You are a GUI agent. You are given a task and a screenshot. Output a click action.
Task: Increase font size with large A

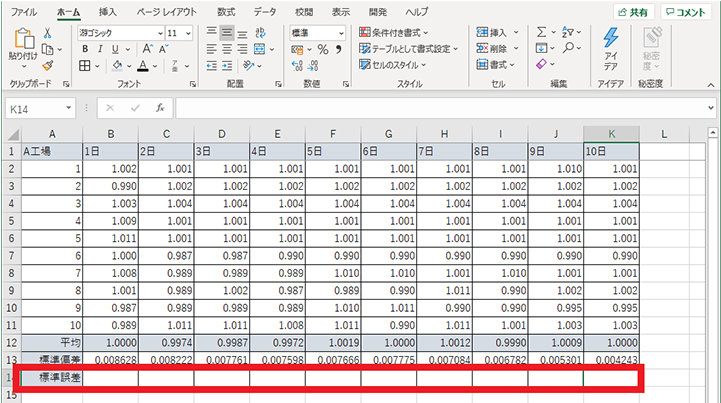tap(147, 49)
